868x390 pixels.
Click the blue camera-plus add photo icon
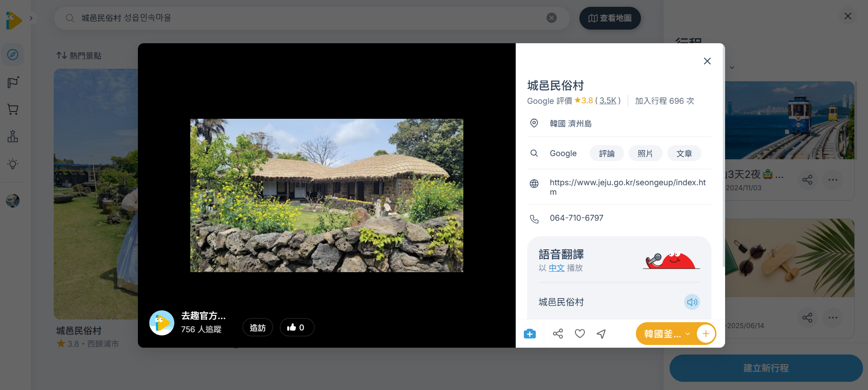[x=530, y=334]
